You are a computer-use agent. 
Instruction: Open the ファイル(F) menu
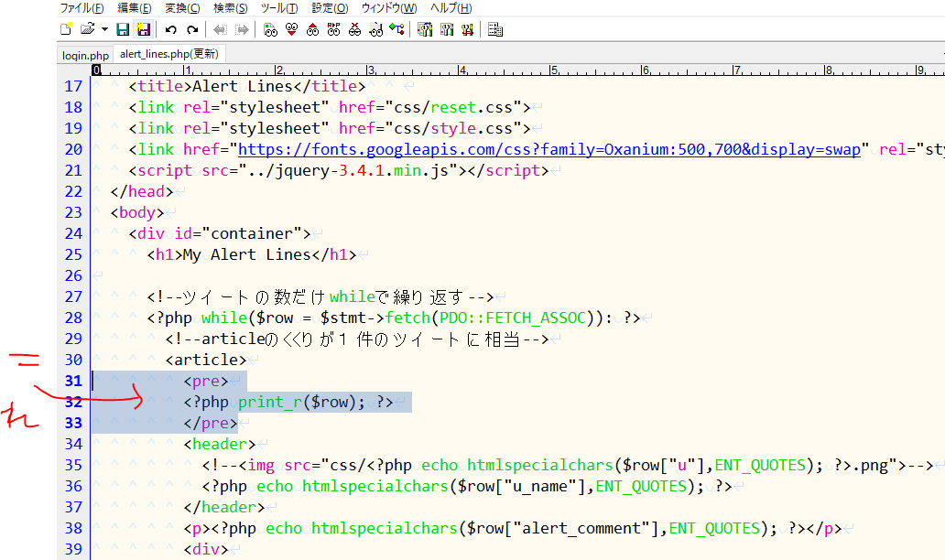point(81,8)
